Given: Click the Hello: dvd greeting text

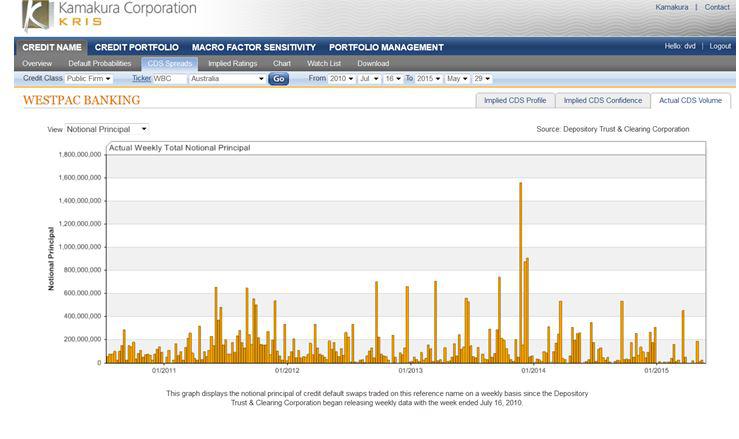Looking at the screenshot, I should click(x=680, y=46).
